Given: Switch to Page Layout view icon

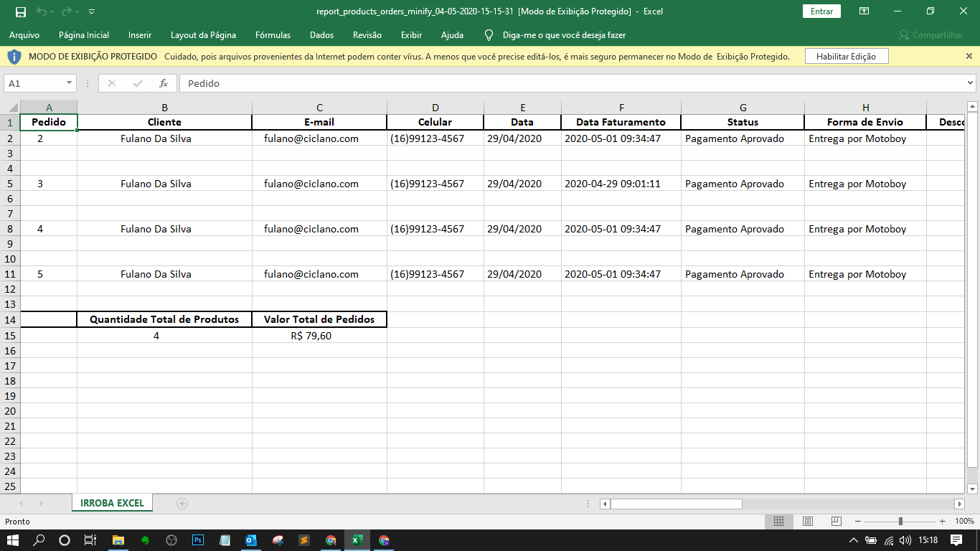Looking at the screenshot, I should [808, 521].
